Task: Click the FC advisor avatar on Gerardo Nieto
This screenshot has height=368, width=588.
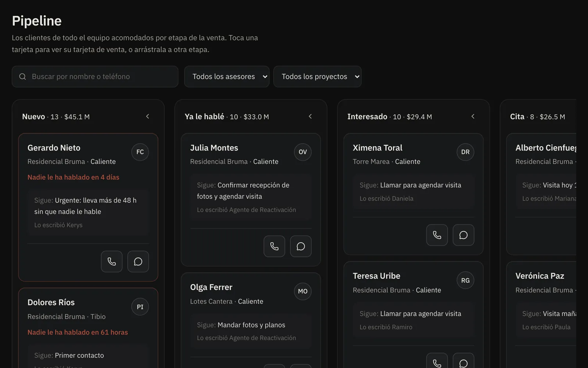Action: point(140,152)
